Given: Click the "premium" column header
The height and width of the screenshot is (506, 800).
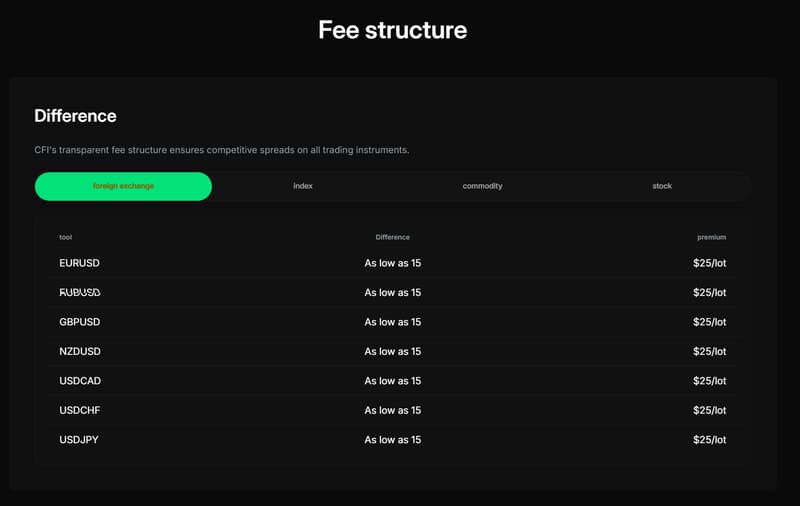Looking at the screenshot, I should 711,237.
